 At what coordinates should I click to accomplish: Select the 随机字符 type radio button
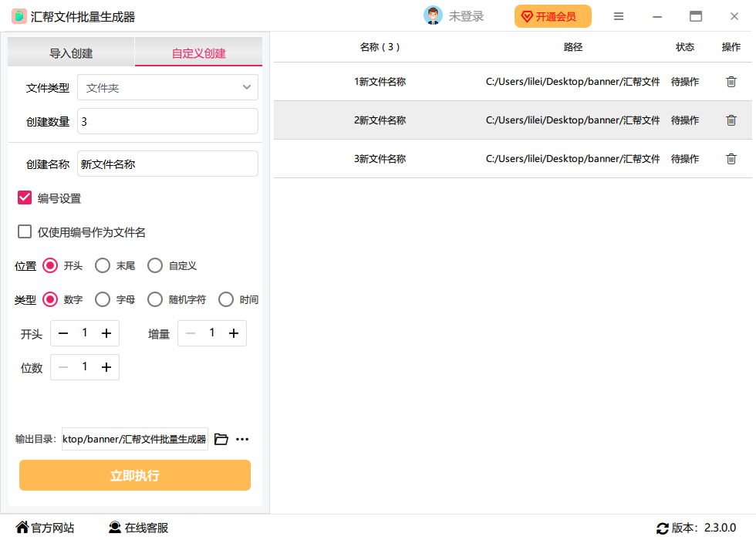(x=154, y=299)
